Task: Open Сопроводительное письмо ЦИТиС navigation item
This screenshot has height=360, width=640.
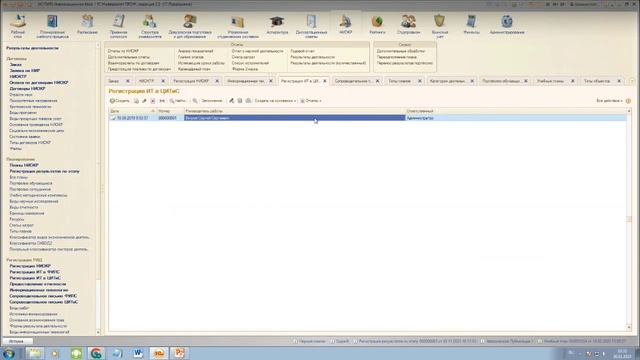Action: [44, 302]
